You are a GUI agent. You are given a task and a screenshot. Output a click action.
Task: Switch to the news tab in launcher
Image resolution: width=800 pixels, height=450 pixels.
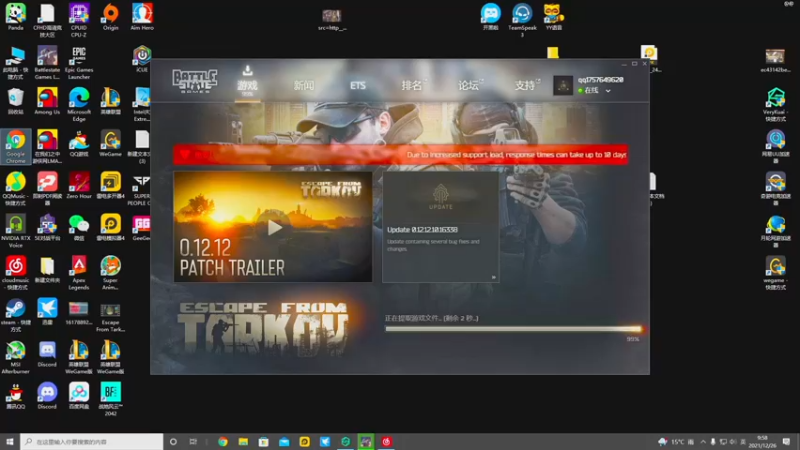click(304, 85)
